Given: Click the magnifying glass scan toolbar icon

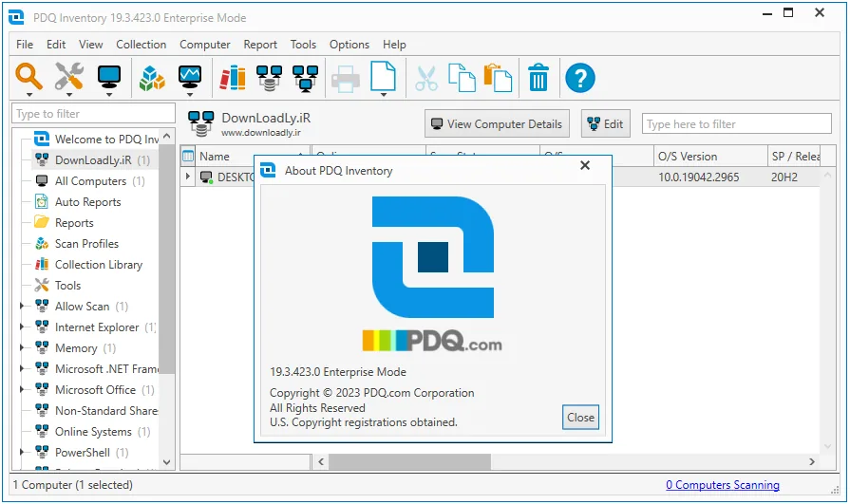Looking at the screenshot, I should click(28, 76).
